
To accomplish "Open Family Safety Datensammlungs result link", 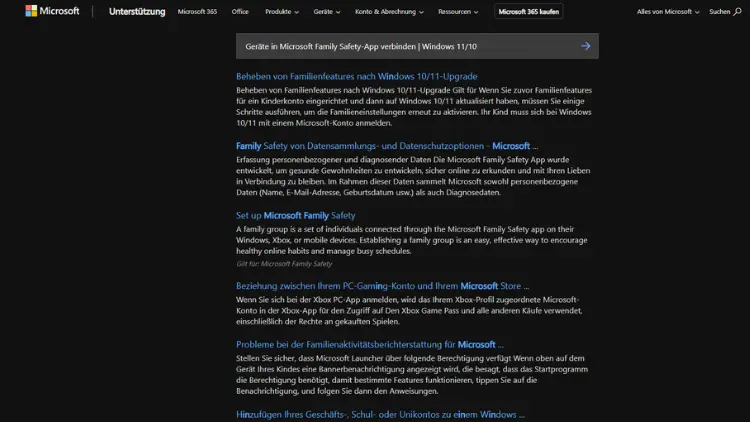I will click(x=386, y=146).
